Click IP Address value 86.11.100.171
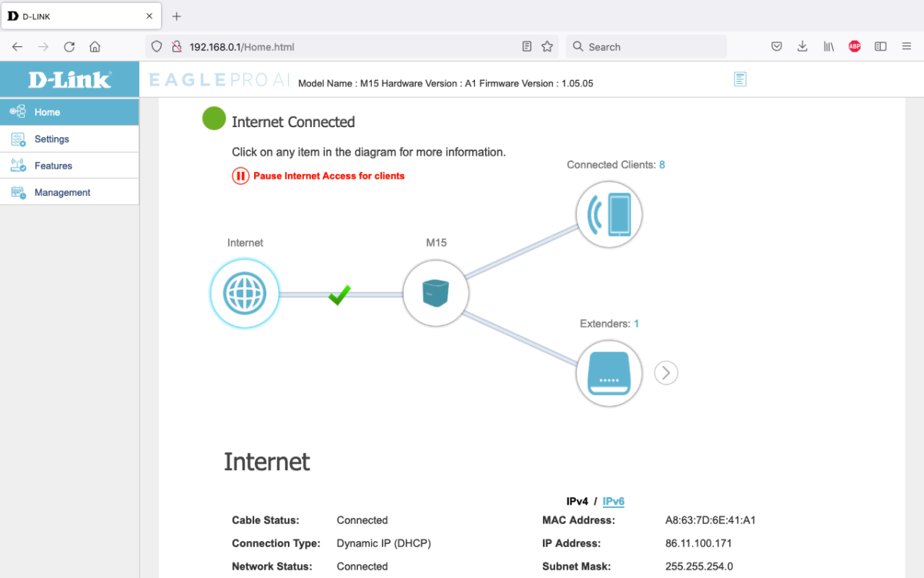This screenshot has height=578, width=924. (x=698, y=544)
